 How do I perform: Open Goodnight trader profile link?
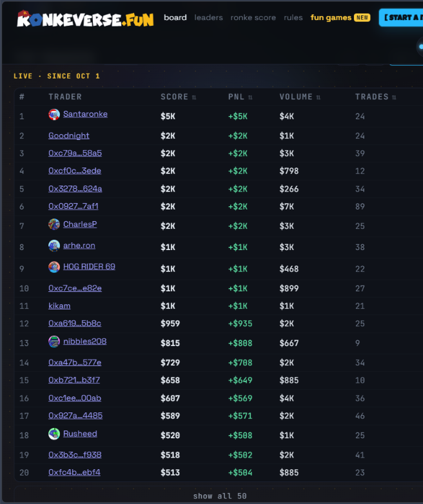(69, 135)
